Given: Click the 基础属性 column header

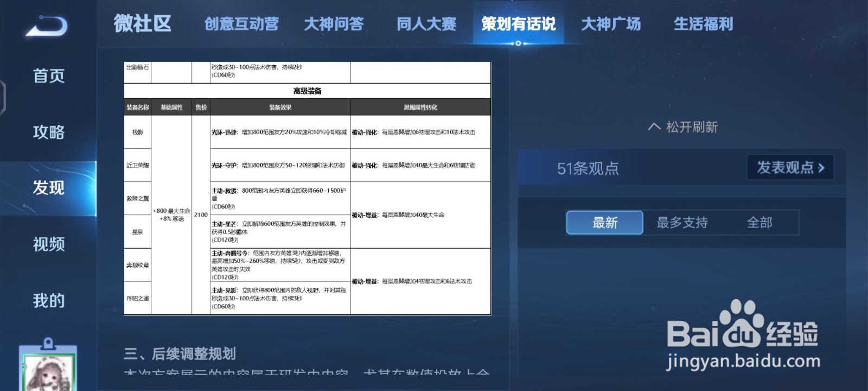Looking at the screenshot, I should [171, 108].
